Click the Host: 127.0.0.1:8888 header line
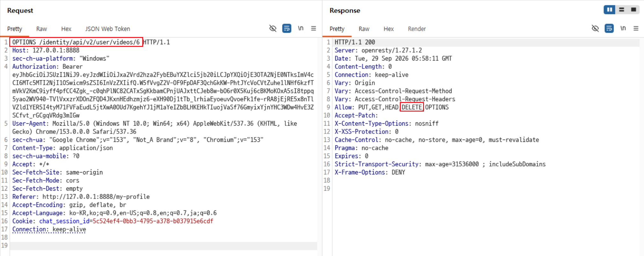The width and height of the screenshot is (644, 256). point(46,50)
